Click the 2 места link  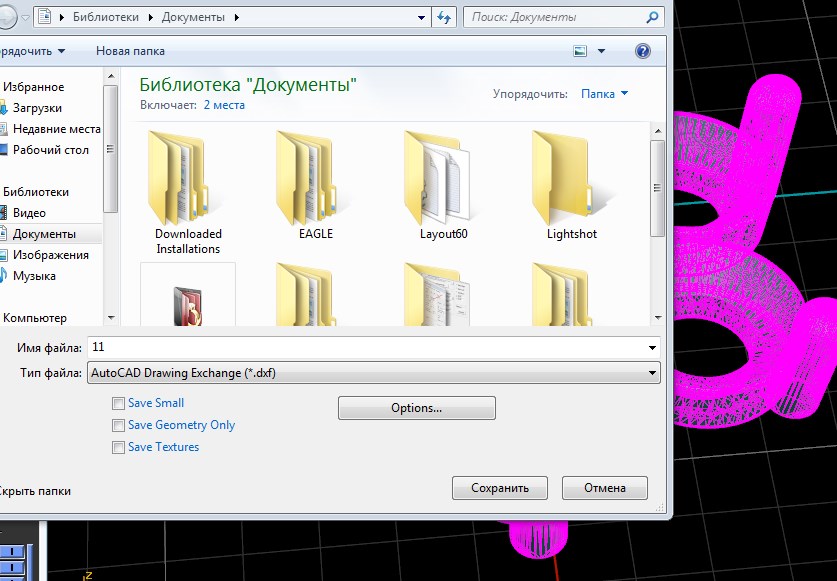(x=224, y=105)
